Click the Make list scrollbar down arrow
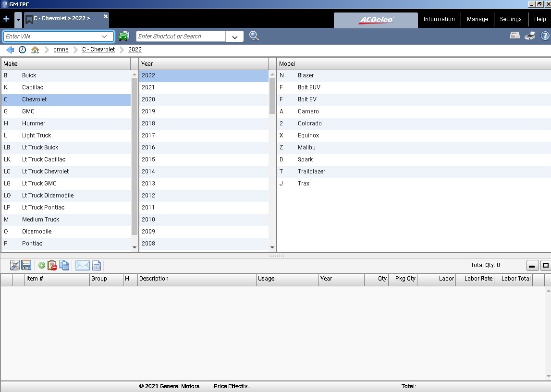 click(x=134, y=247)
